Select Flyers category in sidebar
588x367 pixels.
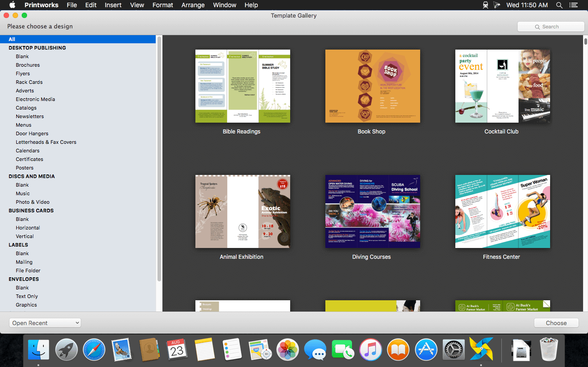click(x=23, y=73)
